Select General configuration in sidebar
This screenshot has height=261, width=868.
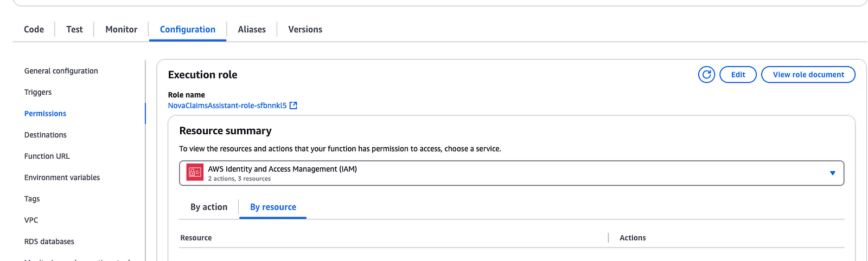(x=61, y=71)
